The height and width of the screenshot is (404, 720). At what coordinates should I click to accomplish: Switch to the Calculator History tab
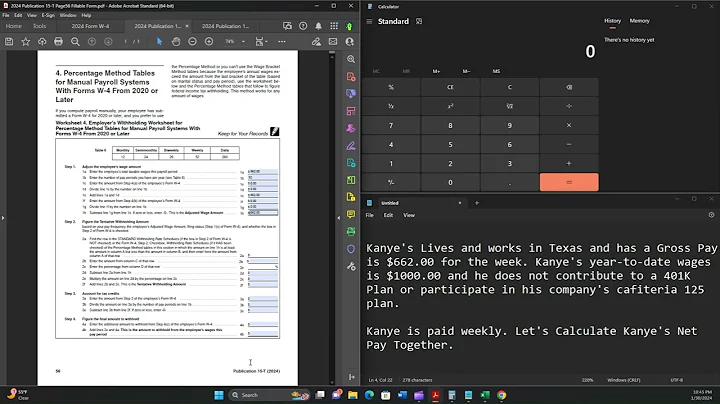click(x=612, y=21)
